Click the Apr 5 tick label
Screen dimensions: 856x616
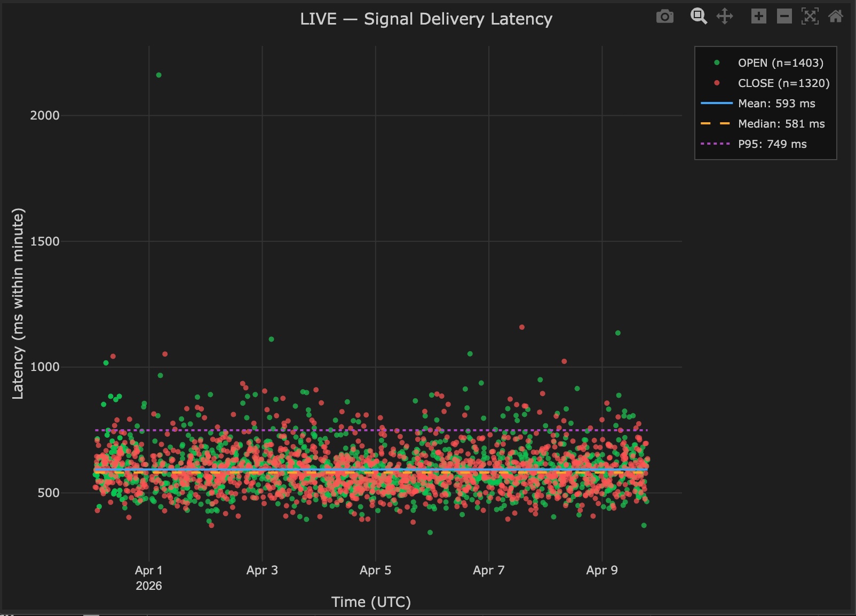[x=376, y=570]
